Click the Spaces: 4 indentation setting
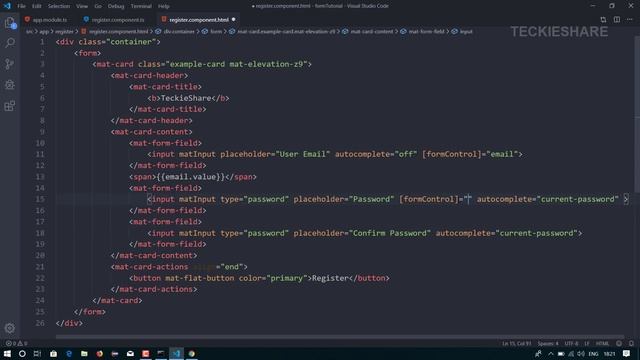 [x=548, y=344]
